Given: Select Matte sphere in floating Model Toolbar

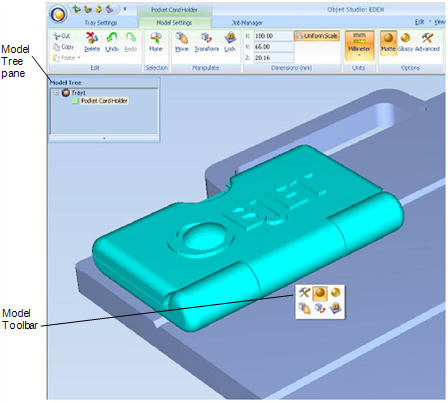Looking at the screenshot, I should pos(320,293).
